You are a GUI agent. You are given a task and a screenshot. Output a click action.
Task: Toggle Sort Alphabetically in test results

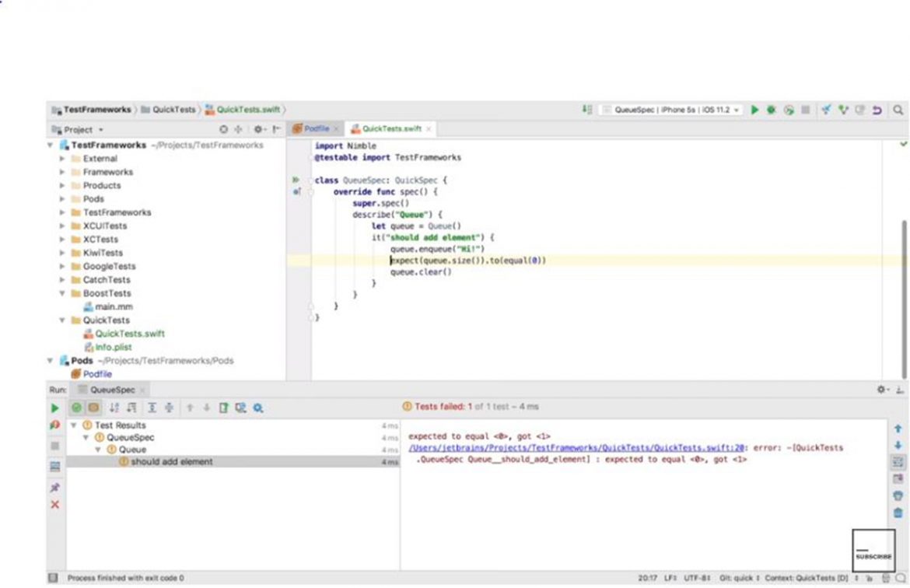point(114,408)
